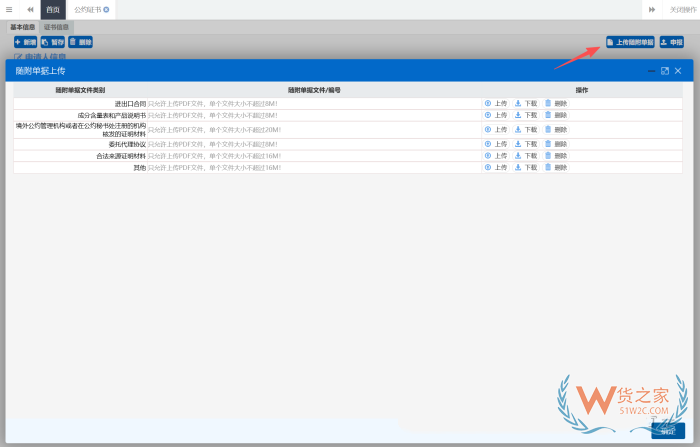Delete file in 成分含量表和产品说明书 row
The width and height of the screenshot is (700, 447).
(556, 115)
